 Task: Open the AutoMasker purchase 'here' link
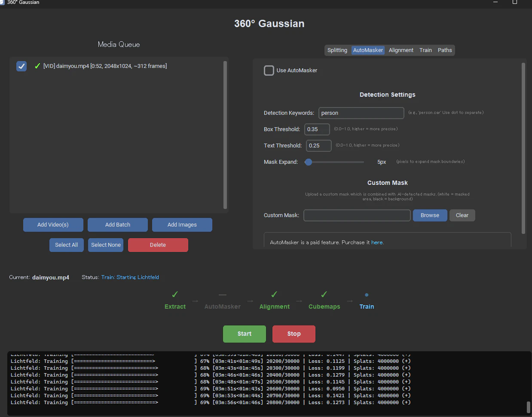pos(377,242)
